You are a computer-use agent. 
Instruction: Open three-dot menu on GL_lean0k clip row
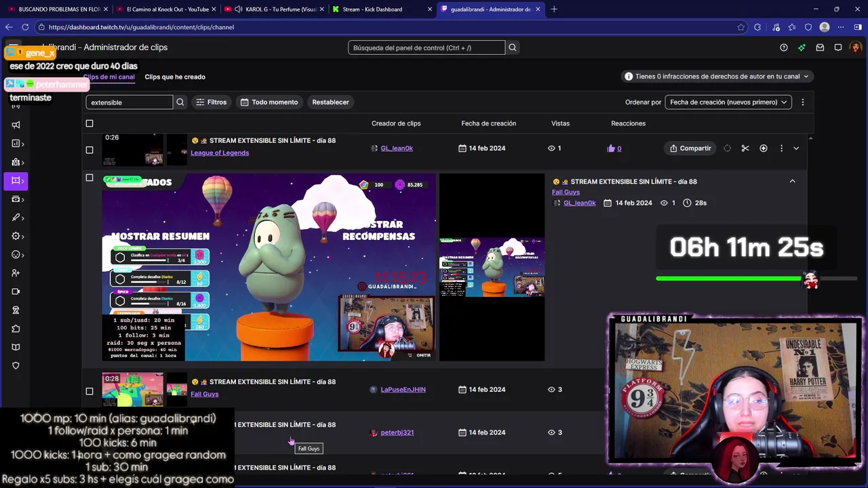coord(781,148)
